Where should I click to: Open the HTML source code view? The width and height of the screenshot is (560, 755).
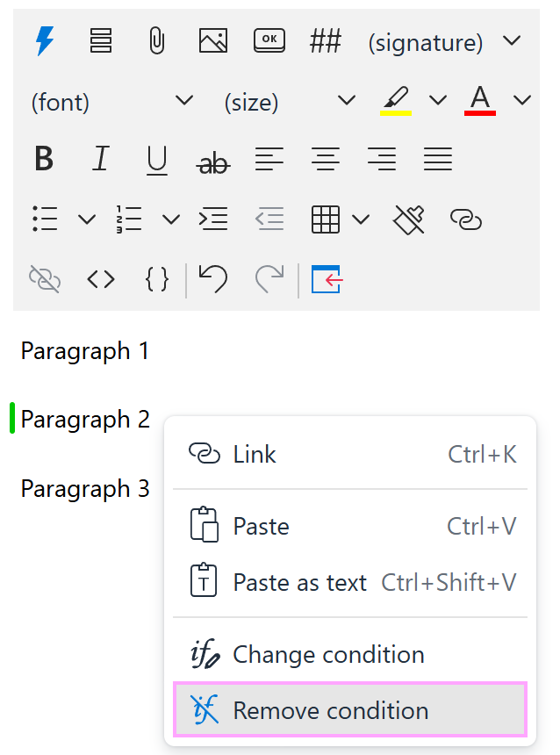tap(101, 279)
